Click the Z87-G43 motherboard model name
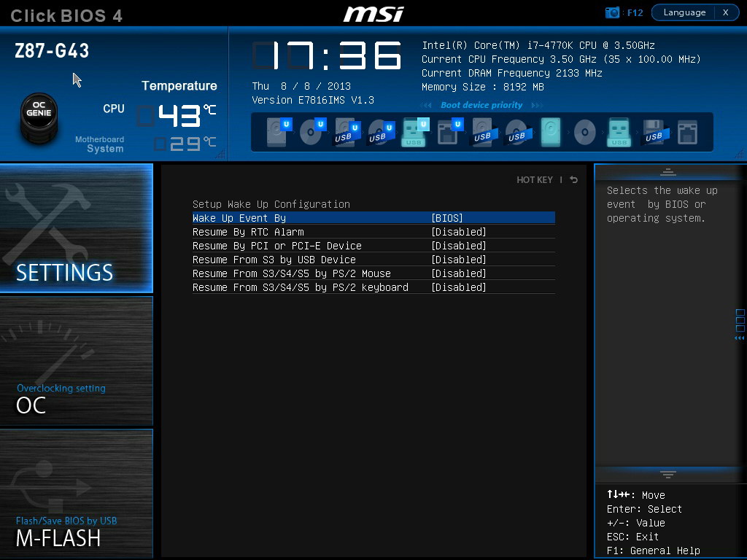The height and width of the screenshot is (560, 747). pos(52,51)
